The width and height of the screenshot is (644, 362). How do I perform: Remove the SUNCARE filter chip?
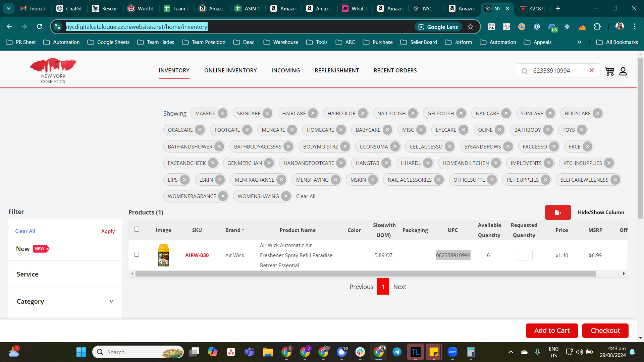[x=550, y=113]
